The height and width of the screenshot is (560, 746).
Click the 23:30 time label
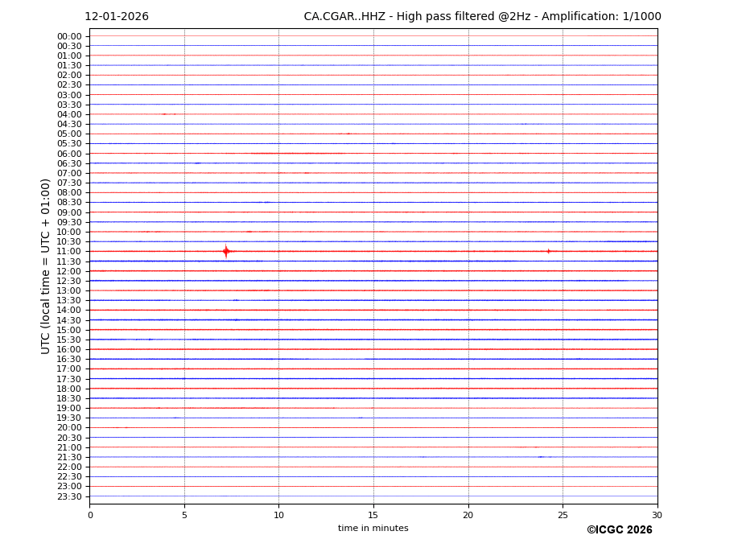coord(69,496)
